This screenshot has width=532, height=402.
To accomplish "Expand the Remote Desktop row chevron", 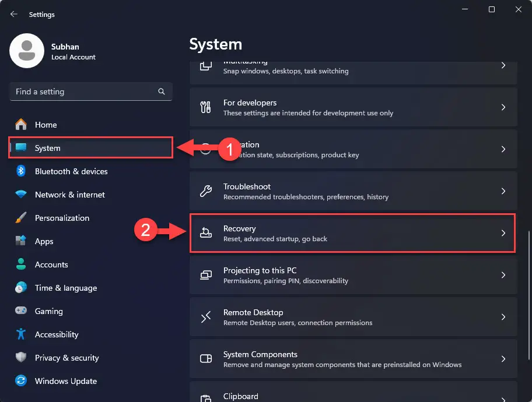I will (x=503, y=317).
